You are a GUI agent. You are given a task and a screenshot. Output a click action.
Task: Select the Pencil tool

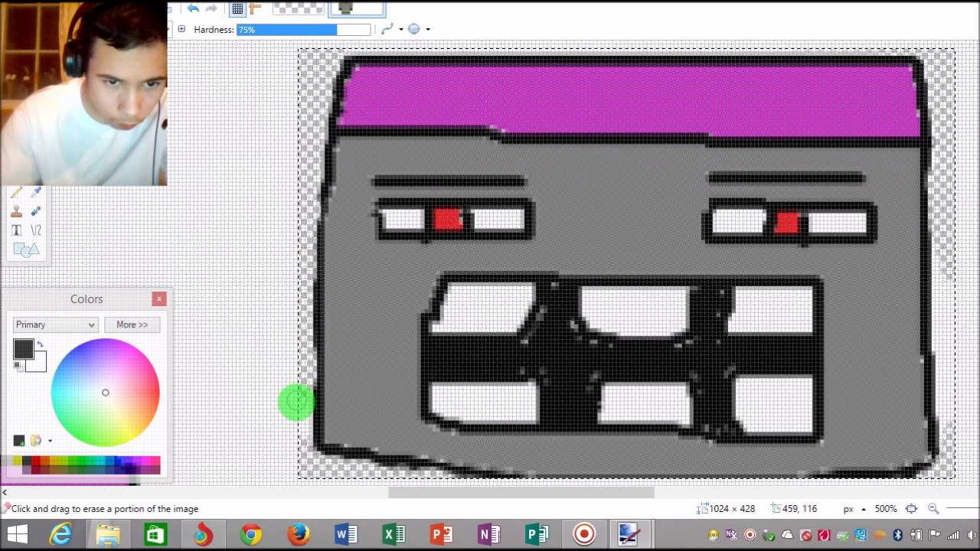pyautogui.click(x=16, y=192)
